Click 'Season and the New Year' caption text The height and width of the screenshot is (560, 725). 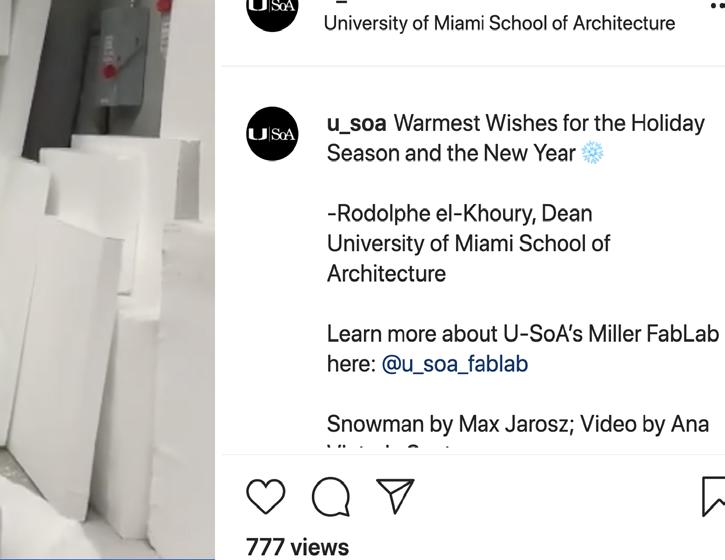(451, 153)
